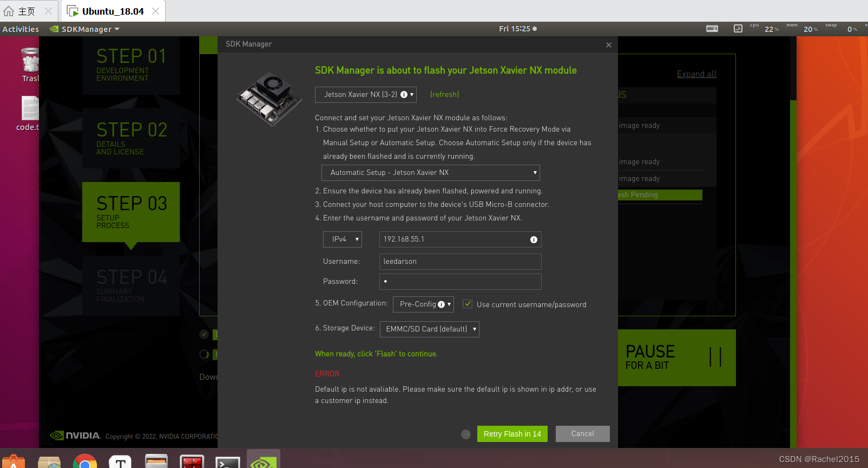Click the Flash Pending progress bar
The image size is (868, 468).
[660, 195]
